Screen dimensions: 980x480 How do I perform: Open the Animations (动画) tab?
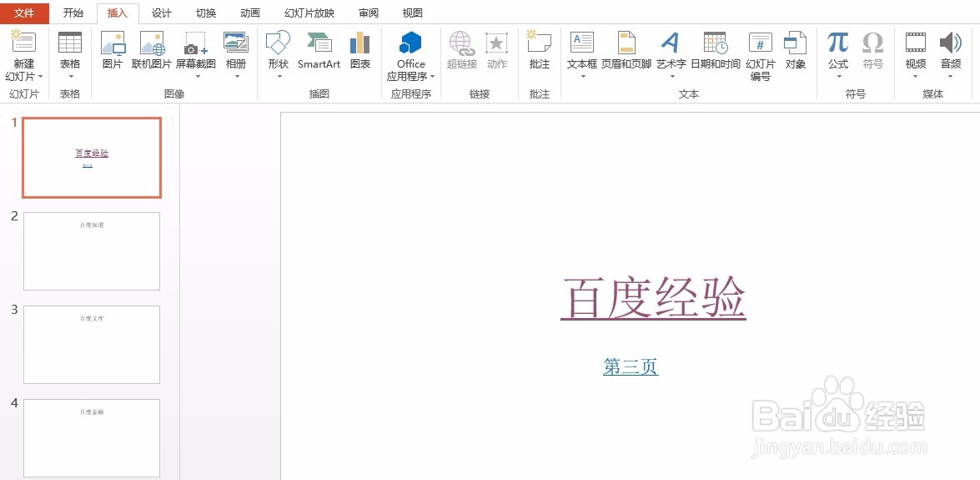tap(250, 13)
